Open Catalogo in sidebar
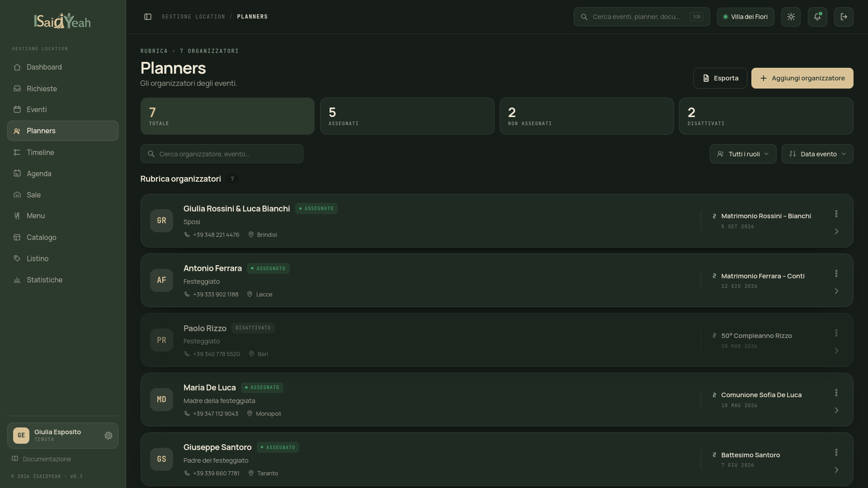Screen dimensions: 868x488 click(63, 237)
